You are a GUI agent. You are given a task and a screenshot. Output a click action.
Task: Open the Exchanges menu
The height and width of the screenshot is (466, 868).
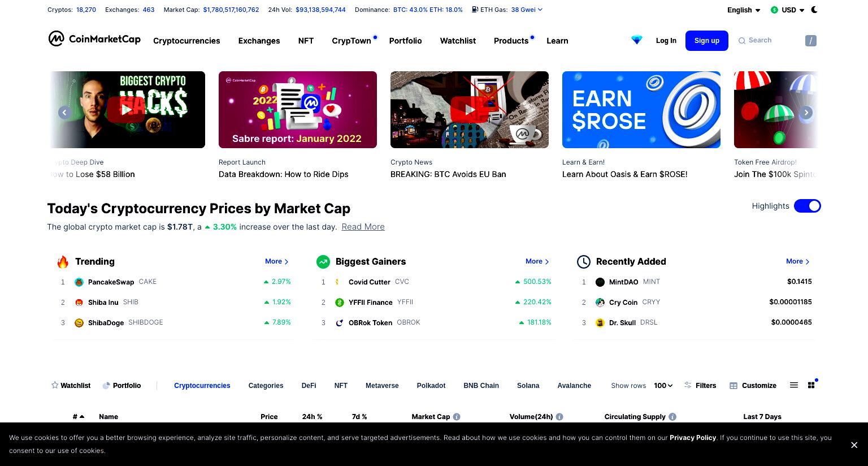coord(259,41)
